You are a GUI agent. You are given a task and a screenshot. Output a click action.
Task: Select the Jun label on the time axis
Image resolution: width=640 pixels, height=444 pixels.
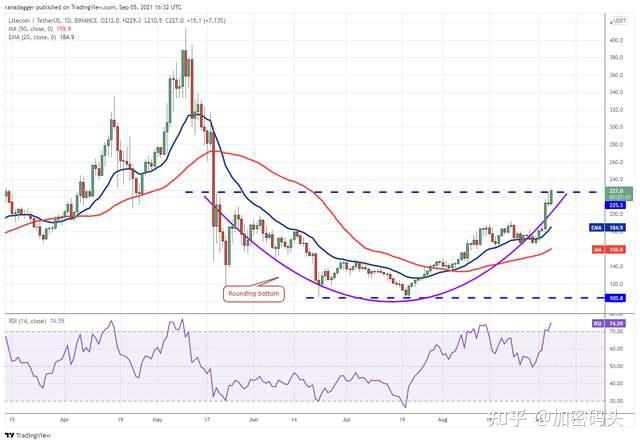coord(253,419)
